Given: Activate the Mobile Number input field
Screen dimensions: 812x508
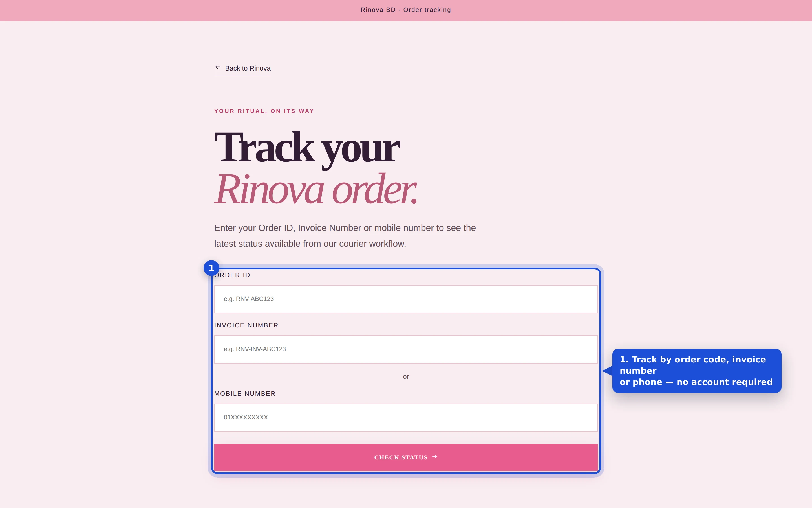Looking at the screenshot, I should pos(406,417).
